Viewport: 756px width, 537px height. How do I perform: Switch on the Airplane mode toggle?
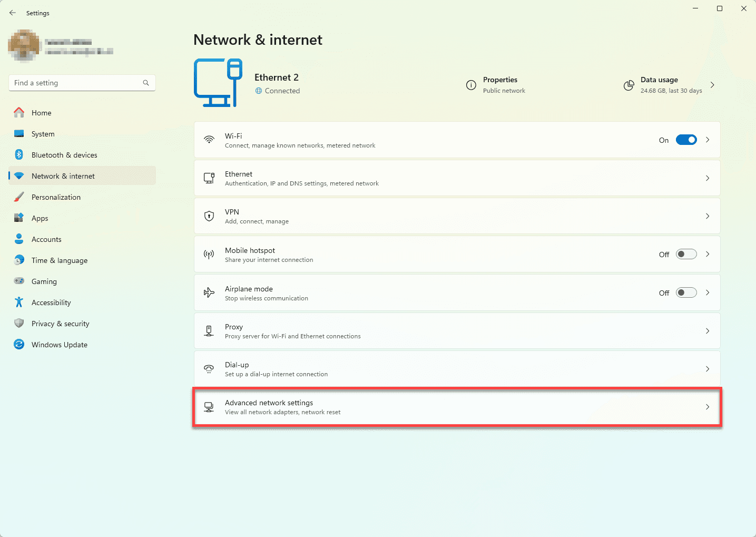point(686,292)
